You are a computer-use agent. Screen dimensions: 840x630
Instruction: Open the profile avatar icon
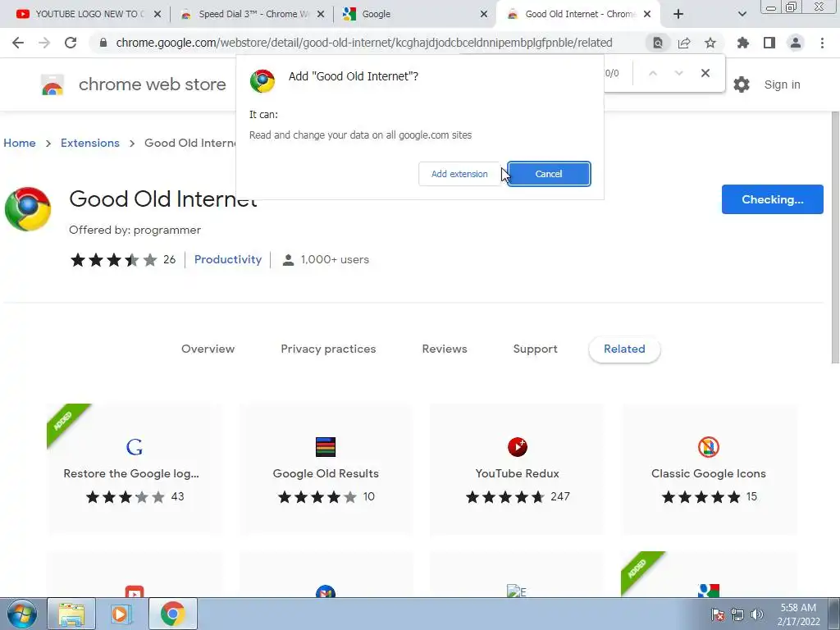(x=796, y=43)
